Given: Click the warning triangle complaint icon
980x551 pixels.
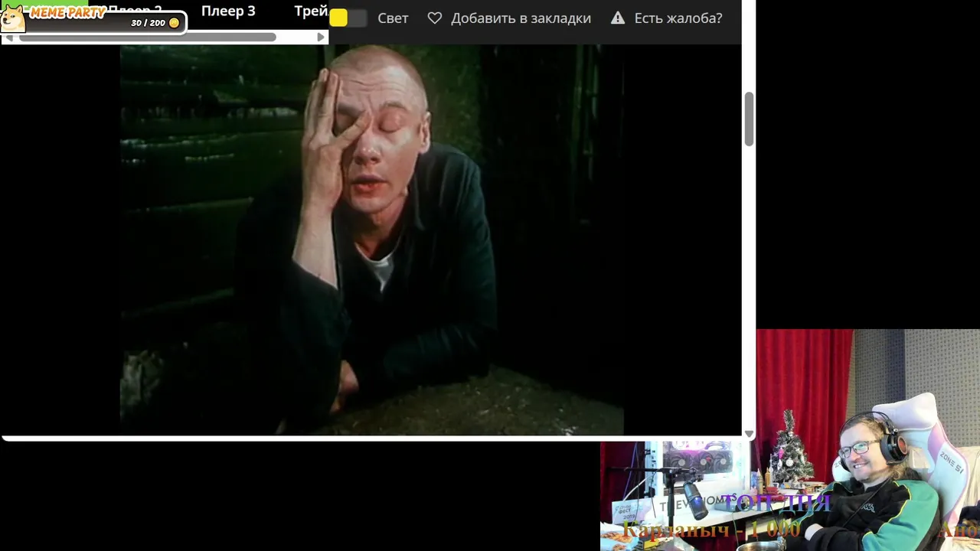Looking at the screenshot, I should [x=618, y=18].
